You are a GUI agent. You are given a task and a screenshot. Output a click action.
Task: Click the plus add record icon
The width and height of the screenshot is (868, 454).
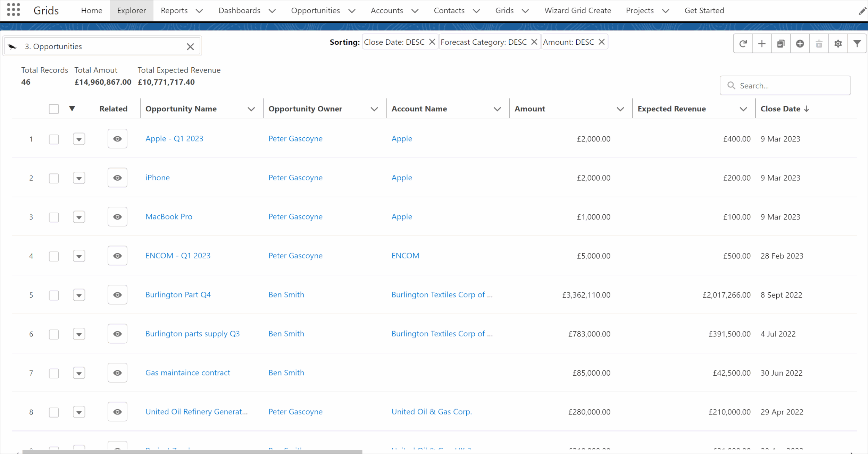tap(762, 44)
